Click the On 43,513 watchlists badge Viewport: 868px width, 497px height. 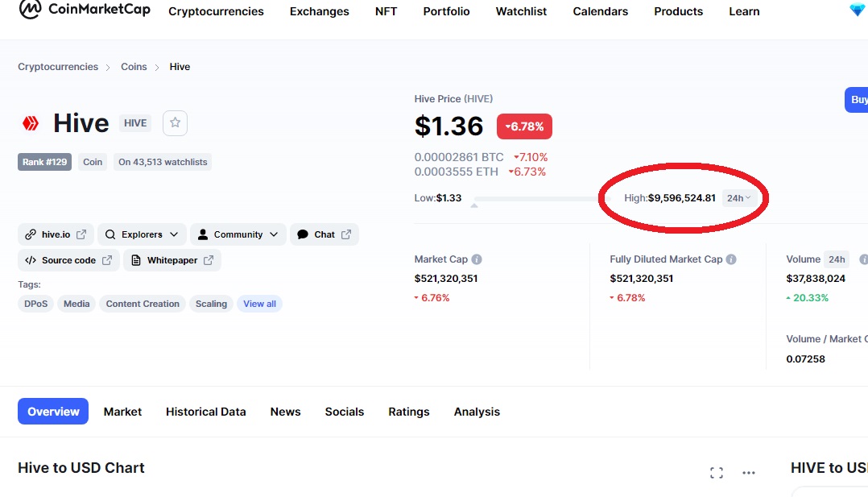[163, 162]
